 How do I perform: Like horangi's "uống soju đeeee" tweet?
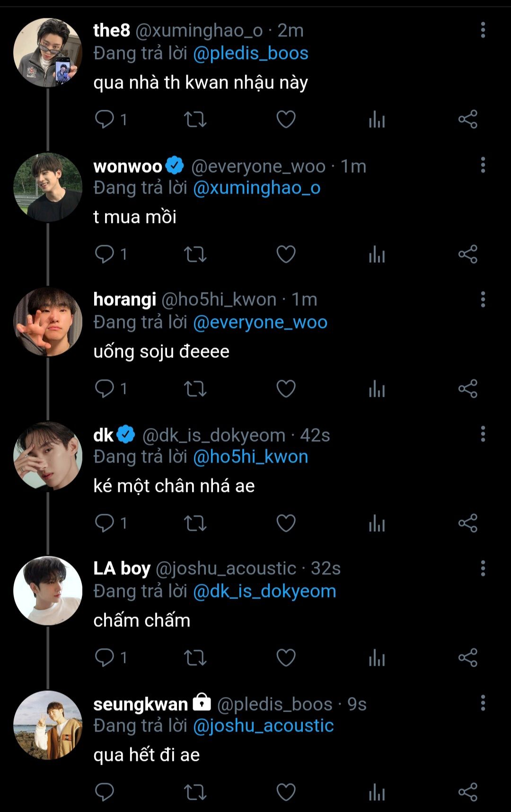tap(286, 389)
